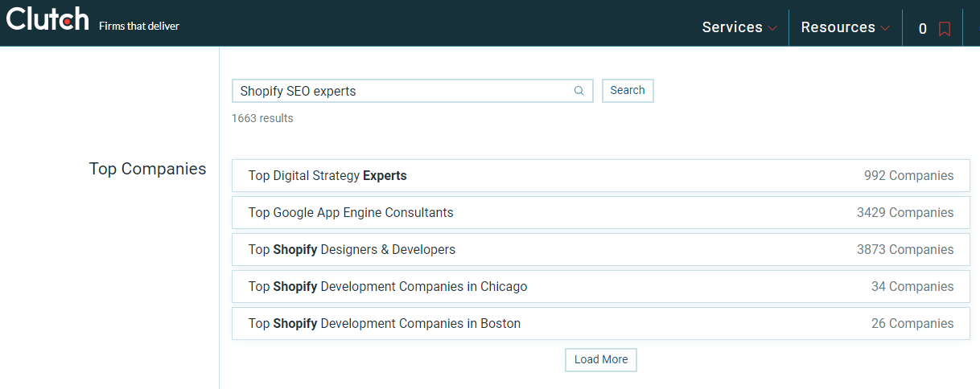Image resolution: width=980 pixels, height=389 pixels.
Task: Click the Firms that deliver tagline
Action: coord(139,26)
